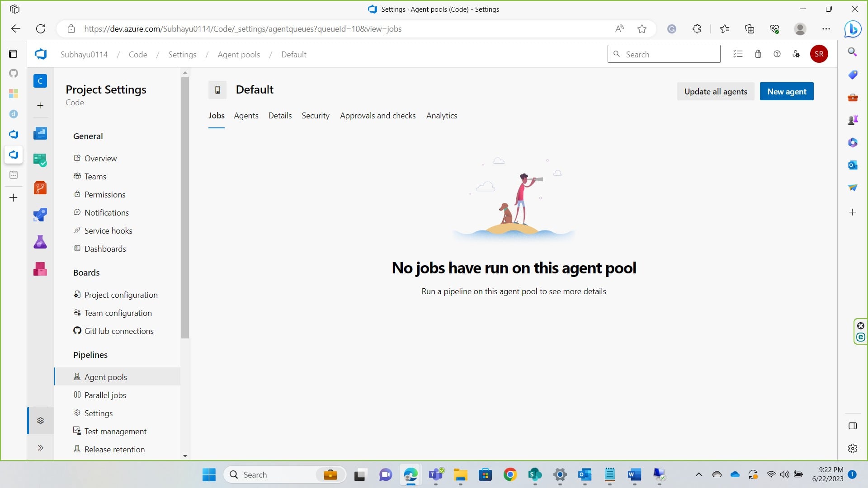This screenshot has height=488, width=868.
Task: Open Azure Artifacts icon in left navigation
Action: (40, 269)
